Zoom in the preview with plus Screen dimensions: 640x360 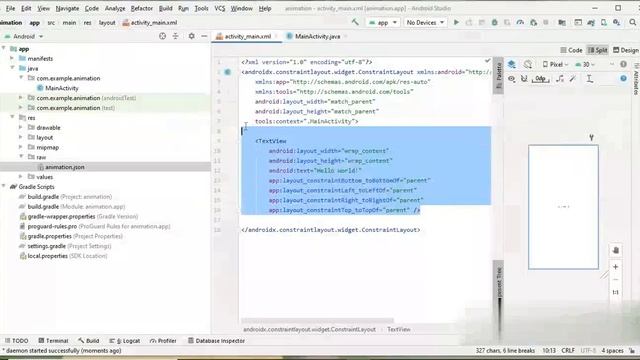coord(616,267)
